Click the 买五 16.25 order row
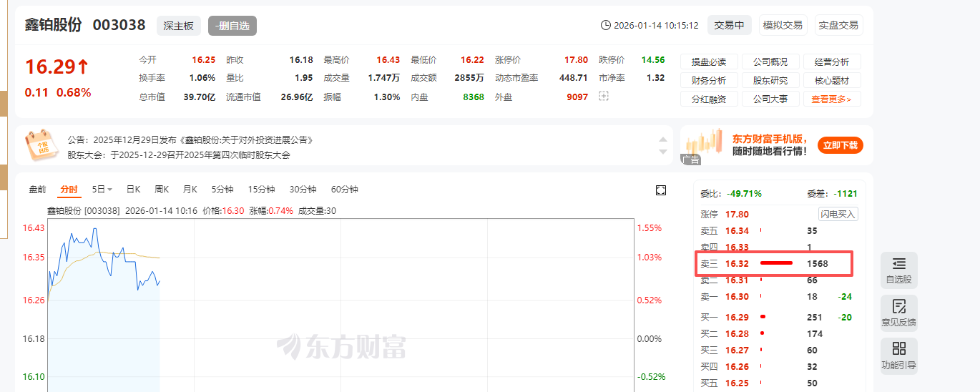Screen dimensions: 980x392 click(779, 383)
